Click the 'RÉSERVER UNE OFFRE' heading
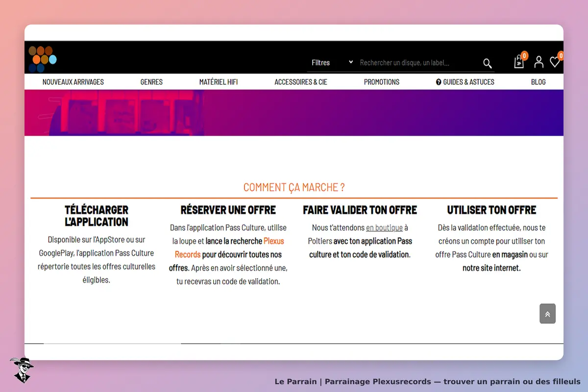Screen dimensions: 588x392 (228, 210)
